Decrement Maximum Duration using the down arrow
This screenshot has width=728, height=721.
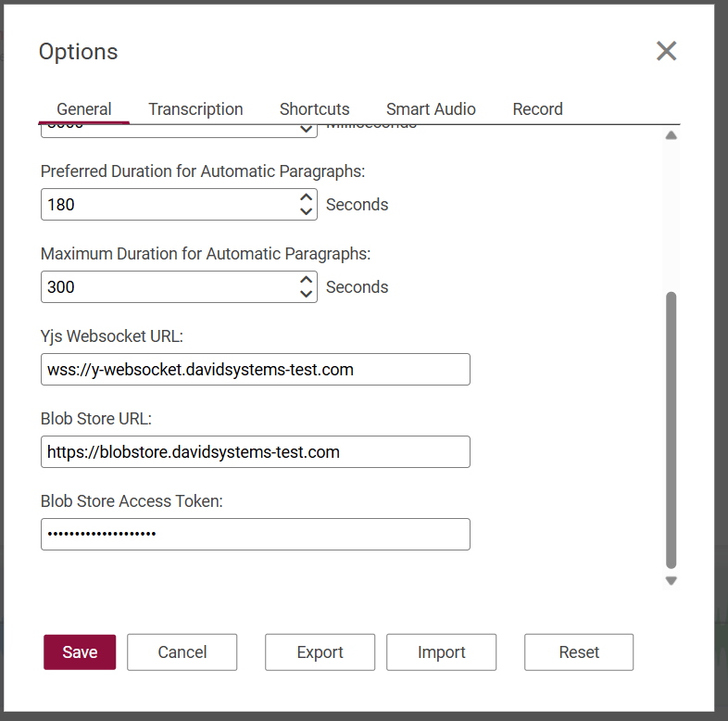307,294
